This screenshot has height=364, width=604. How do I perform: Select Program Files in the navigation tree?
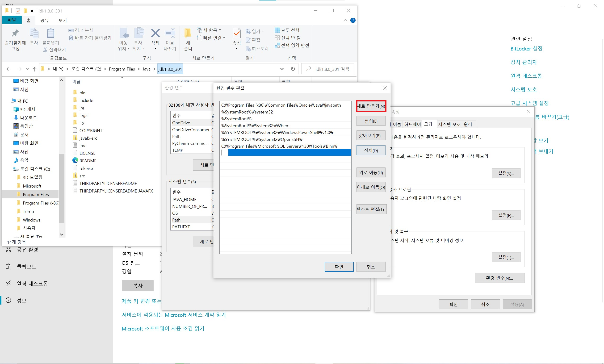coord(36,194)
